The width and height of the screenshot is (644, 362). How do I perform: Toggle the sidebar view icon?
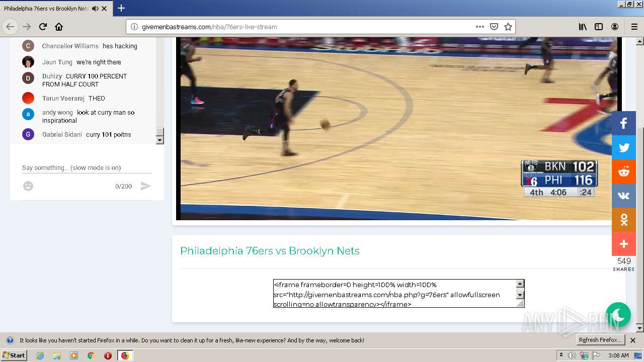(x=599, y=27)
